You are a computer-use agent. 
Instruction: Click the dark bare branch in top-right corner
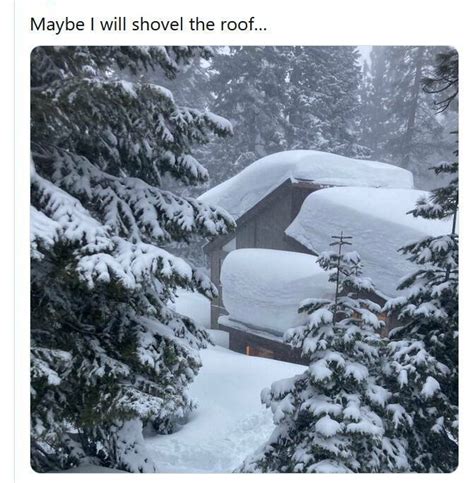tap(442, 78)
